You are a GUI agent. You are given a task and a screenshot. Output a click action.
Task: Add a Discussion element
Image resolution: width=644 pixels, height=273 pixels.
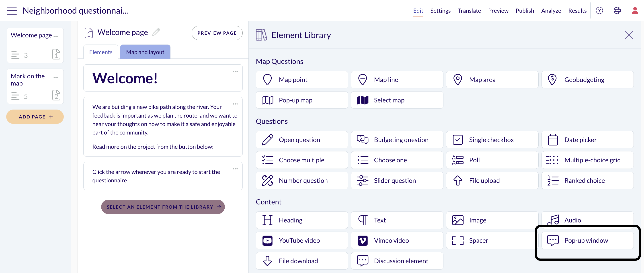[397, 261]
